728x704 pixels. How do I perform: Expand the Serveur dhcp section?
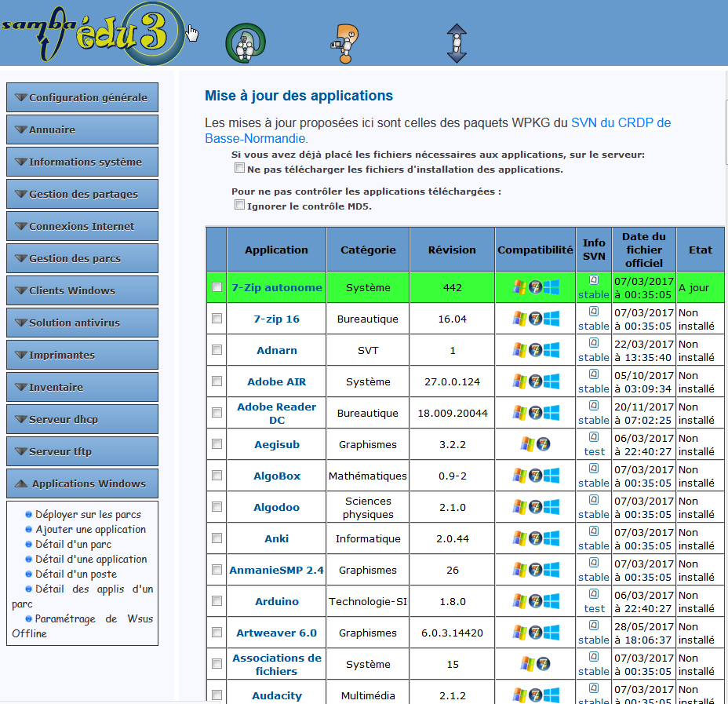pos(82,419)
